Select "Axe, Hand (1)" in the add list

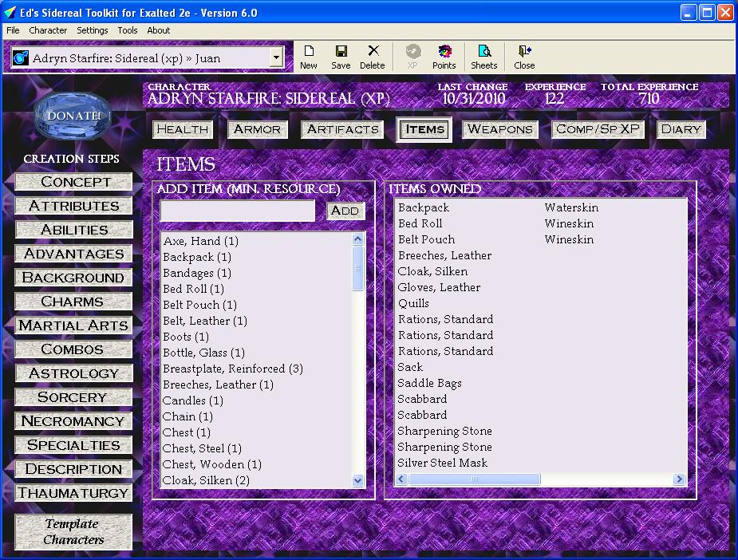[x=201, y=241]
